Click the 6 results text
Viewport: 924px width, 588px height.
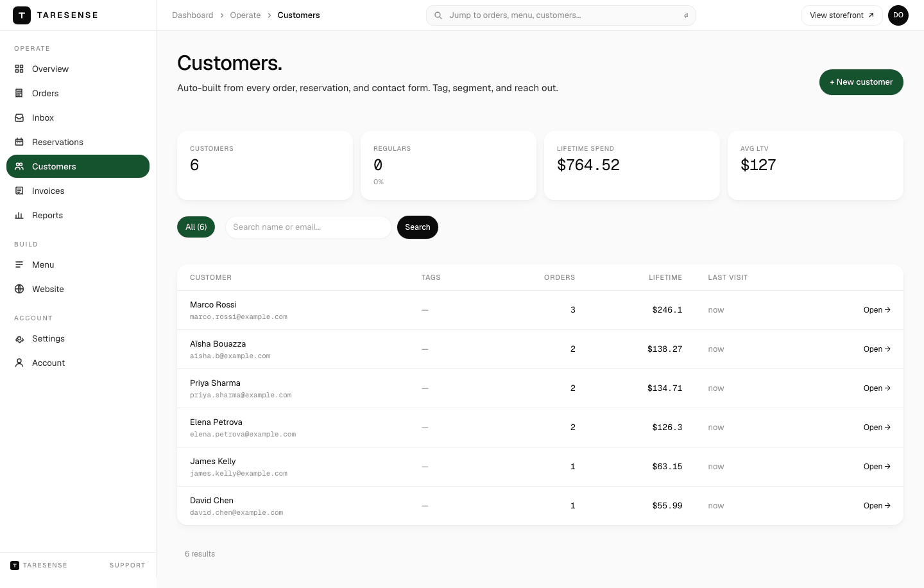pyautogui.click(x=200, y=554)
